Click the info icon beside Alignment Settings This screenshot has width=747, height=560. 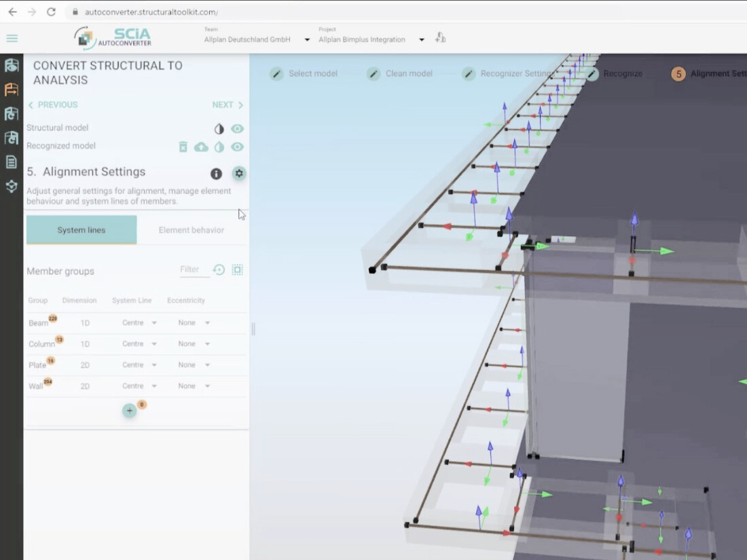tap(216, 173)
